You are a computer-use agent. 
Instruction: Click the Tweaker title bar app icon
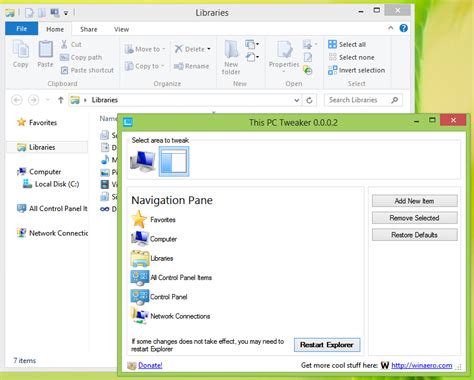pyautogui.click(x=128, y=122)
